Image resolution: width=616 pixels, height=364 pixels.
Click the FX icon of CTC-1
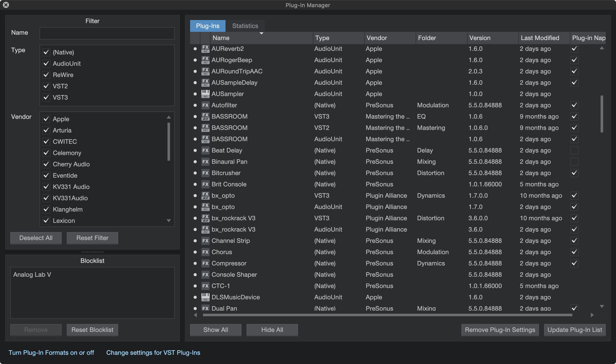click(x=205, y=286)
